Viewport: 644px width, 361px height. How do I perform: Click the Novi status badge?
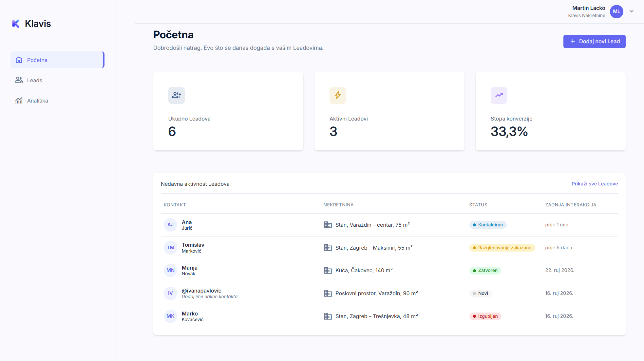click(x=480, y=293)
